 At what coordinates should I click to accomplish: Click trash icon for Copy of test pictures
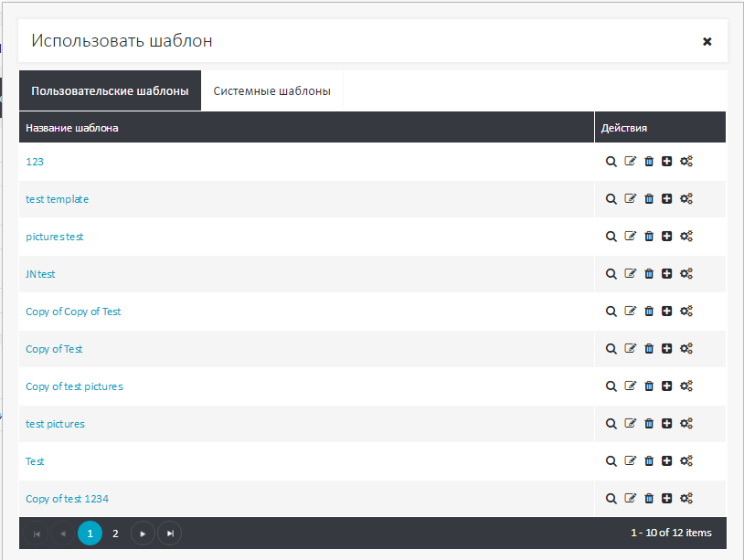649,386
